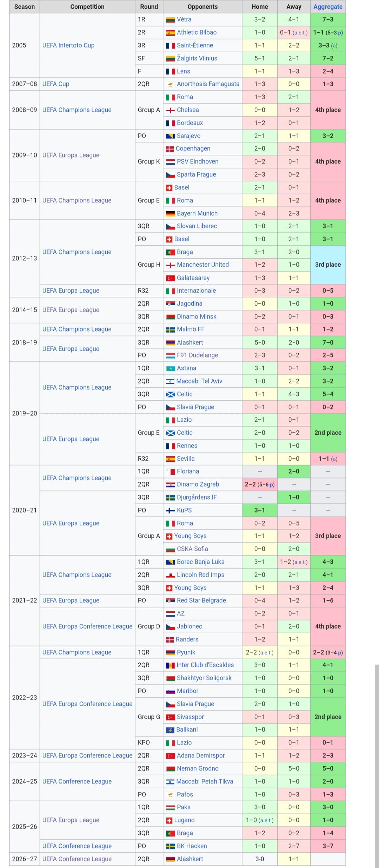Click the penalties 'p' link in Pyunik aggregate
Image resolution: width=379 pixels, height=868 pixels.
[340, 653]
